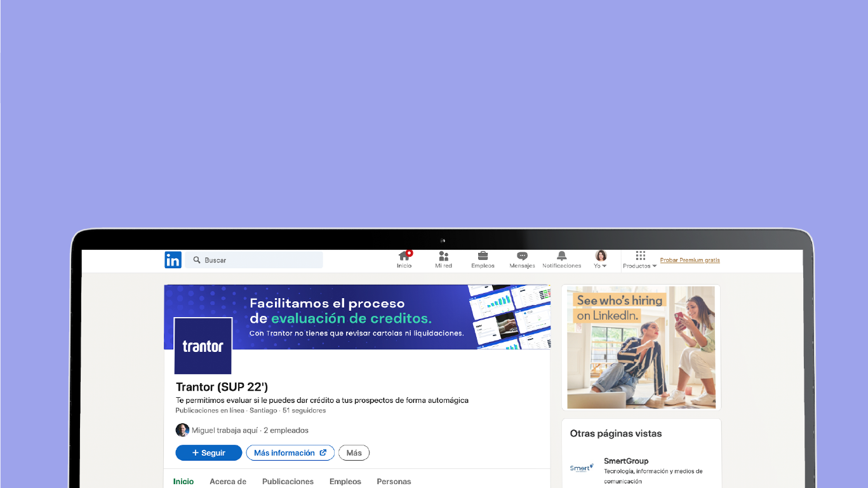The image size is (868, 488).
Task: Click the Tecnología, información y medios description
Action: (653, 477)
